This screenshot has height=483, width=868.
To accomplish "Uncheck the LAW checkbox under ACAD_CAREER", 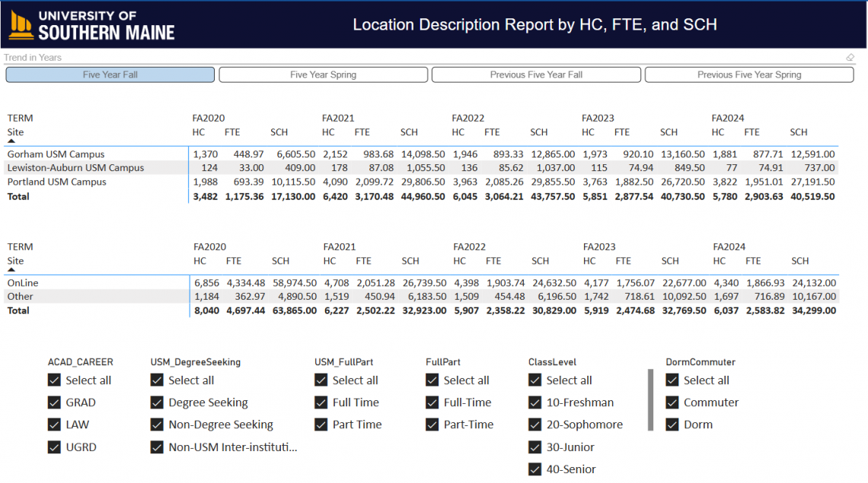I will (54, 425).
